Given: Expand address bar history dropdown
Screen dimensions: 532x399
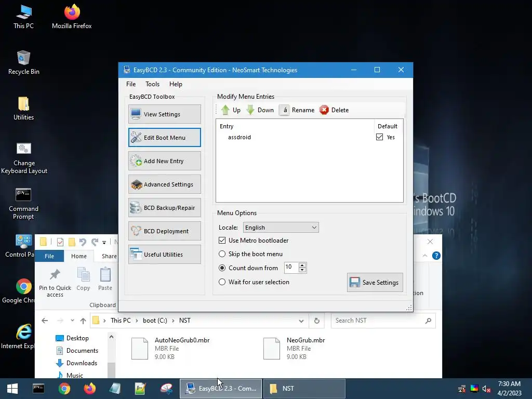Looking at the screenshot, I should [301, 321].
